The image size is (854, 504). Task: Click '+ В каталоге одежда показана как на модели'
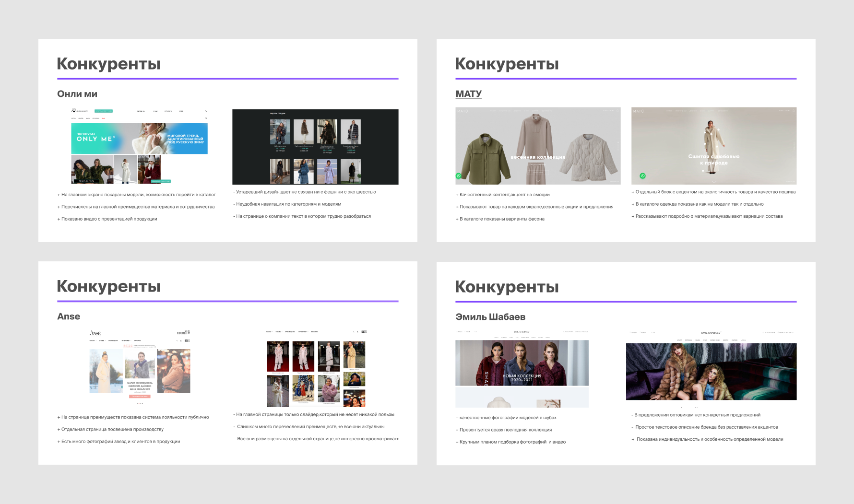(698, 204)
